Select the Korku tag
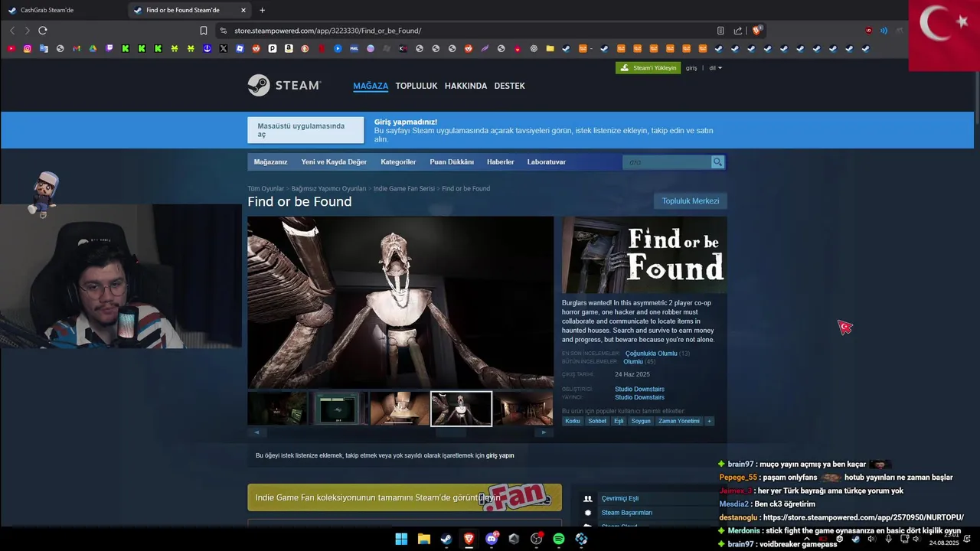 [x=573, y=421]
